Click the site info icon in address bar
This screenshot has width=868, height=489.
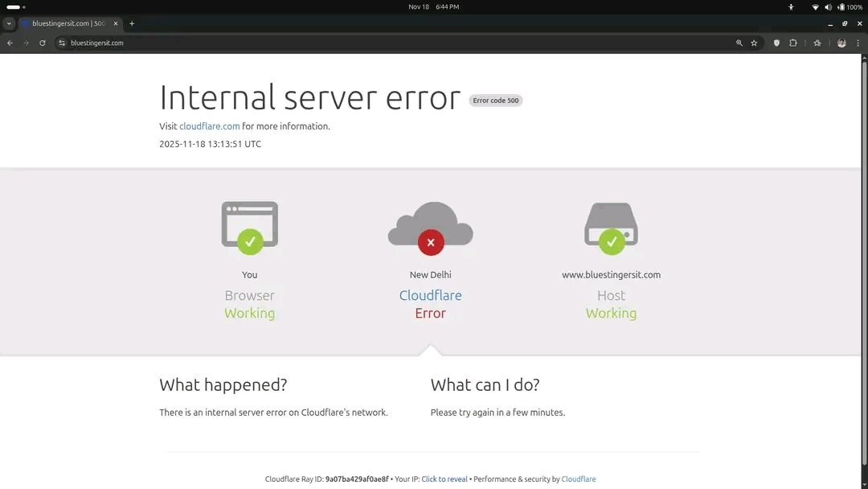61,43
